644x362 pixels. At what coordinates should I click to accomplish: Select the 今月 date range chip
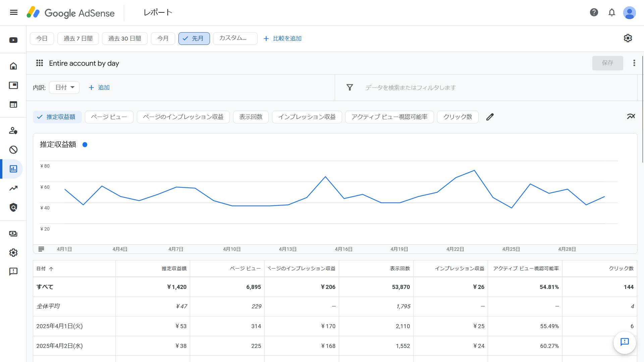(x=163, y=39)
